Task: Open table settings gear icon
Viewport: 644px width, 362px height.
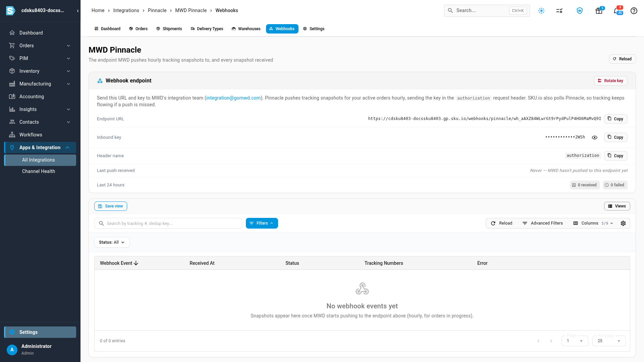Action: point(623,223)
